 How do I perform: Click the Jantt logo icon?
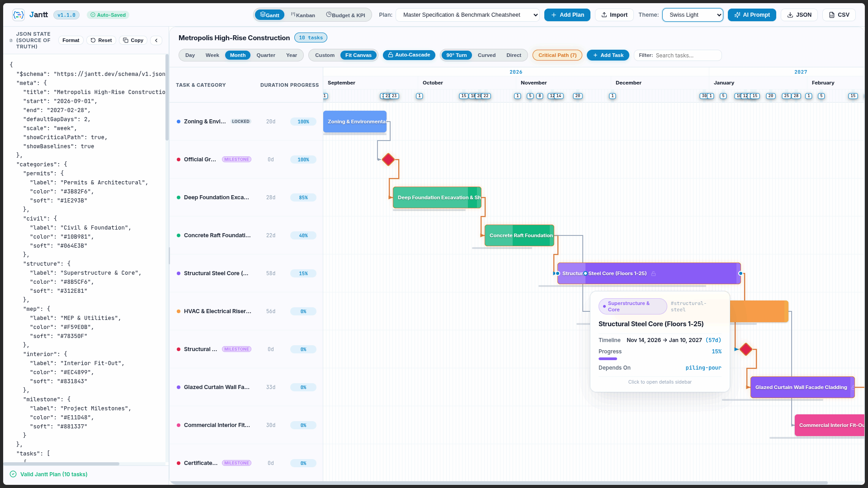tap(19, 15)
